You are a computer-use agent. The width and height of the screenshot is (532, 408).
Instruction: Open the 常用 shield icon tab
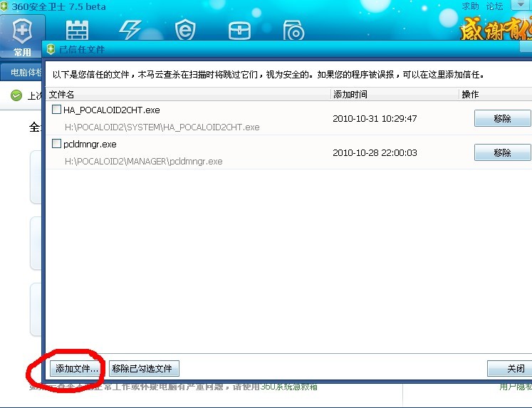[x=22, y=36]
